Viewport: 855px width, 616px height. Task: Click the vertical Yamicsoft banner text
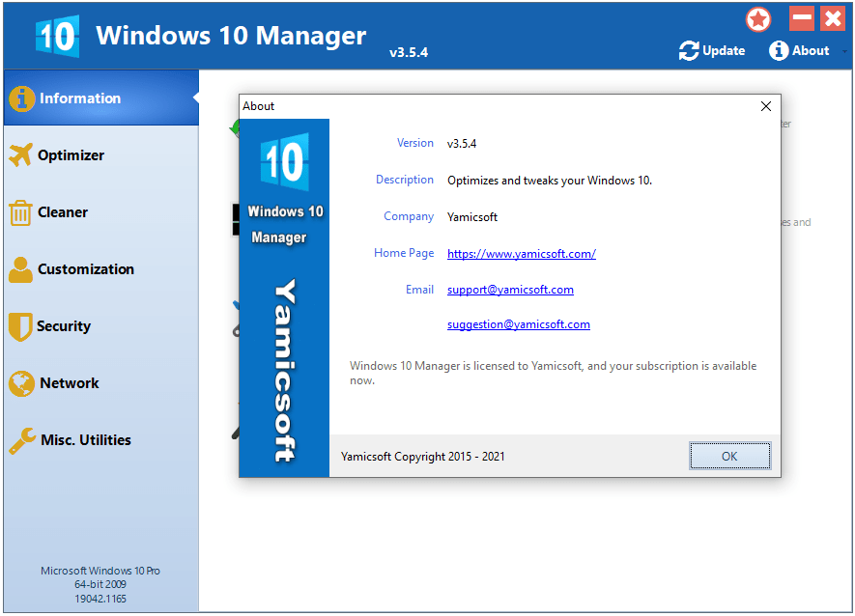pos(285,371)
